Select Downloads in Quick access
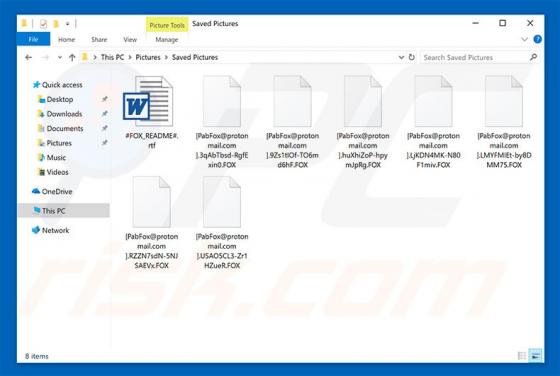 point(64,114)
